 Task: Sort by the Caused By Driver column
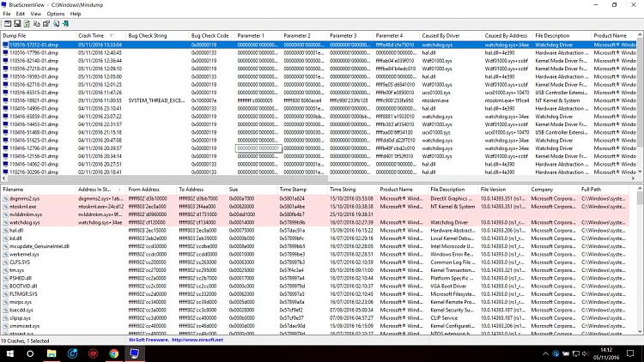click(451, 36)
